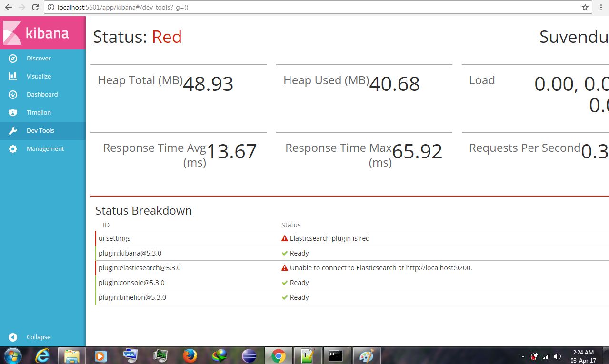Click the Management gear icon
This screenshot has width=609, height=364.
(13, 148)
